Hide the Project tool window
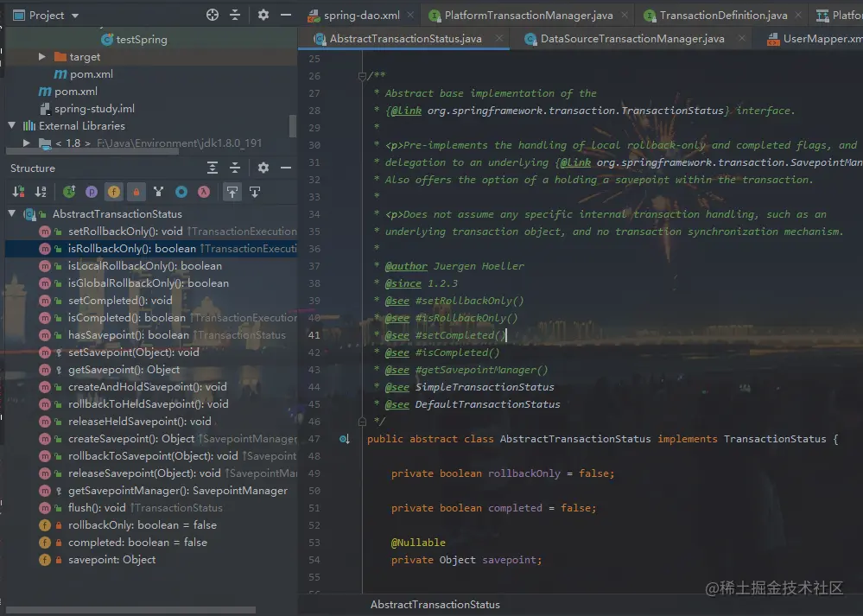This screenshot has height=616, width=863. [x=286, y=15]
